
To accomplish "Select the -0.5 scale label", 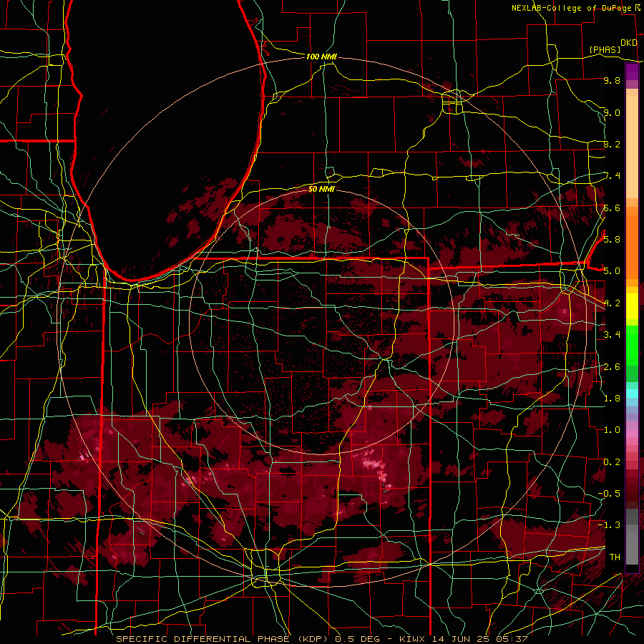I will (610, 493).
